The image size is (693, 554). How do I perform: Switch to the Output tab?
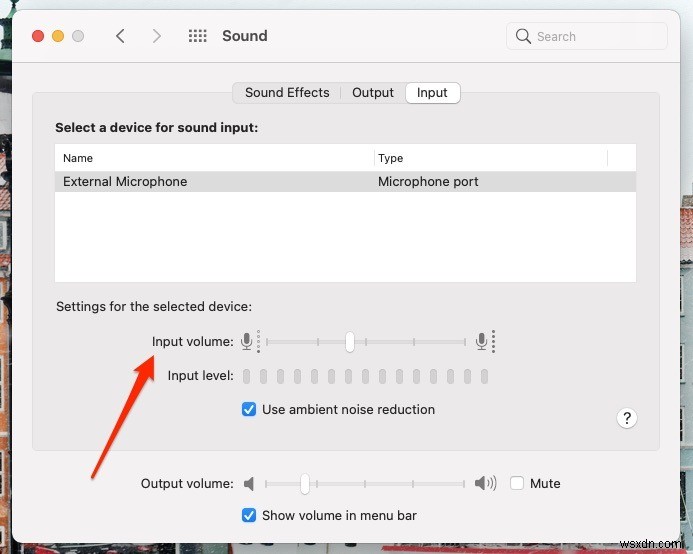click(373, 93)
